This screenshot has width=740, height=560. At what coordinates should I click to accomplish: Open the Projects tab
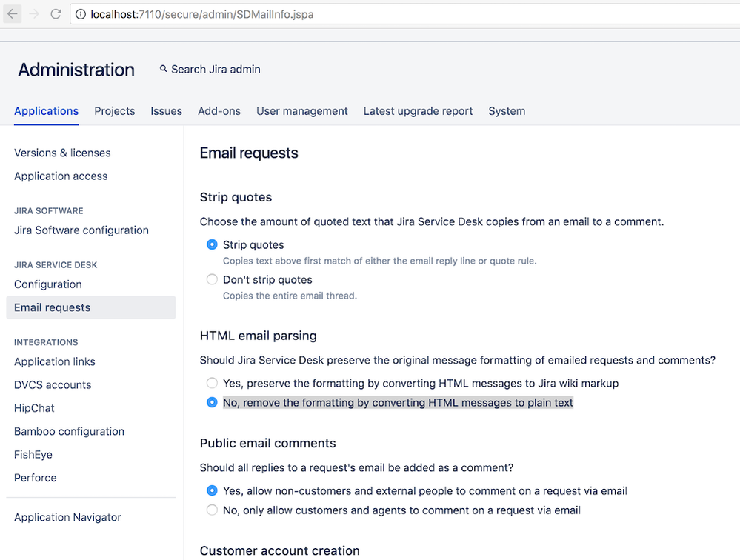point(115,111)
